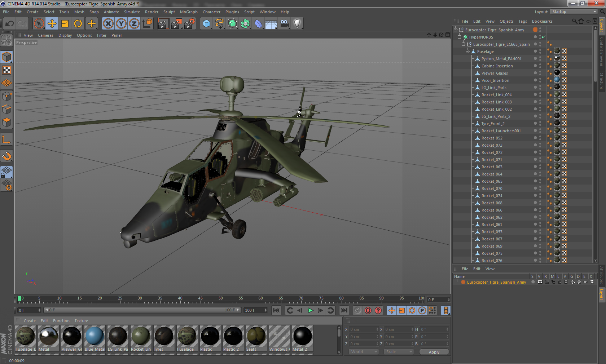Open Layers vertical tab
Screen dimensions: 606x364
click(x=602, y=294)
